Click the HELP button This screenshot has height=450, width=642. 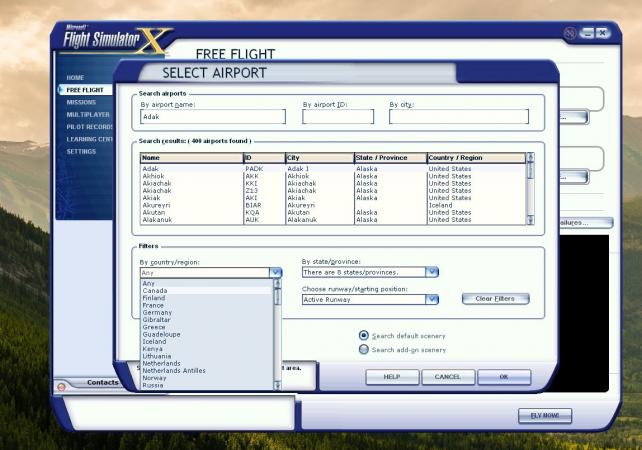click(x=392, y=377)
